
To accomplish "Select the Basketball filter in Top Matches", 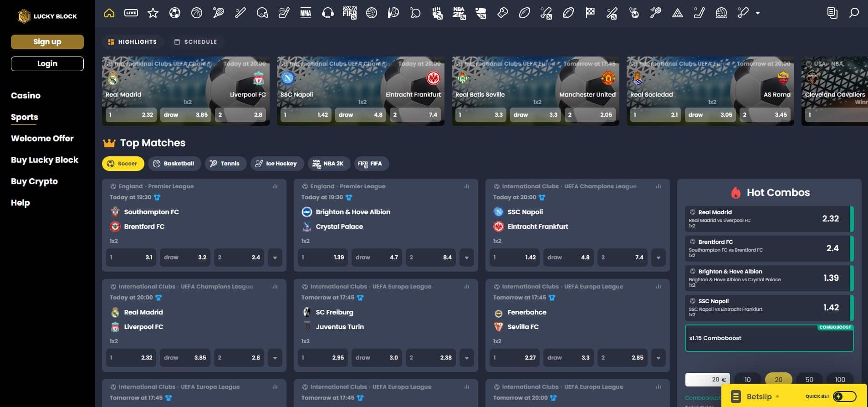I will click(174, 164).
